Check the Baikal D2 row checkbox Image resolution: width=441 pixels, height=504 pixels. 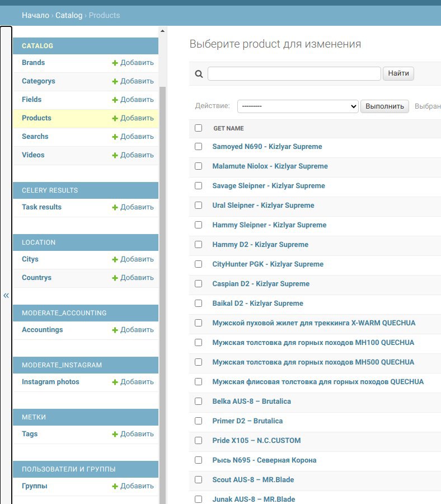click(199, 304)
